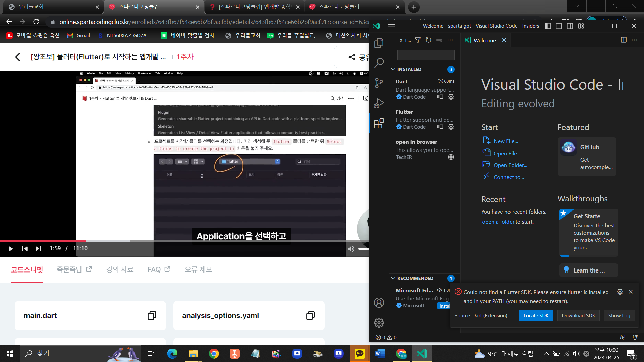Toggle the bottom panel layout

point(559,26)
